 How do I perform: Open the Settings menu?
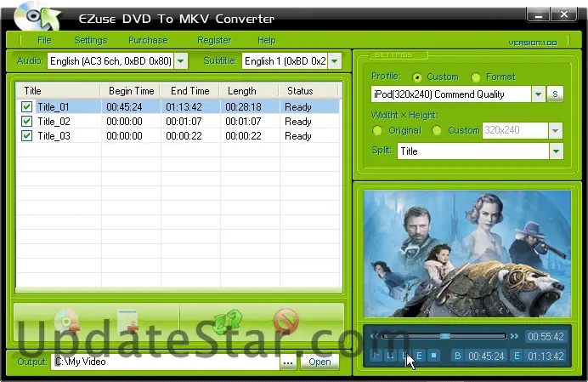point(91,40)
